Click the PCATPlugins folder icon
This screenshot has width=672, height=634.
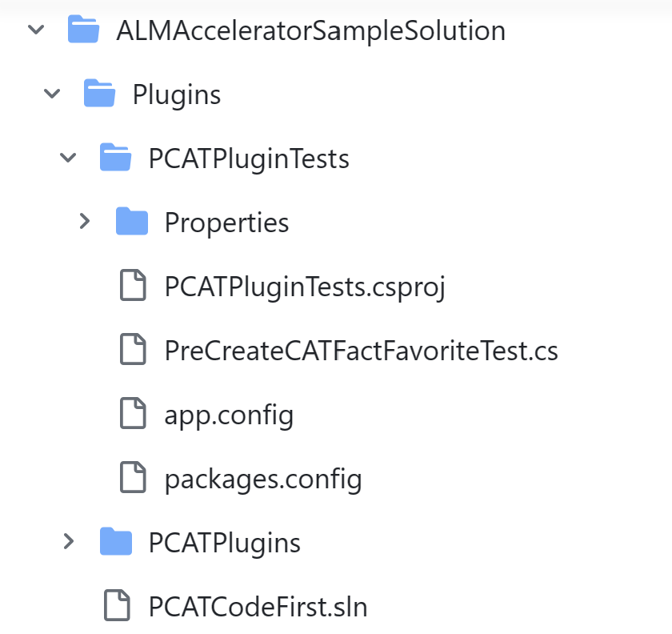(115, 542)
